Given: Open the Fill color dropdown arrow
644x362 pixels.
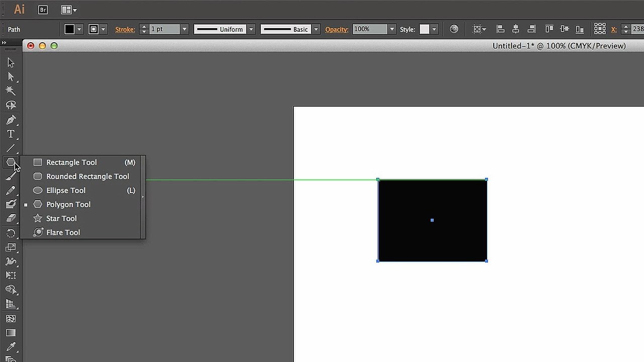Looking at the screenshot, I should tap(79, 29).
